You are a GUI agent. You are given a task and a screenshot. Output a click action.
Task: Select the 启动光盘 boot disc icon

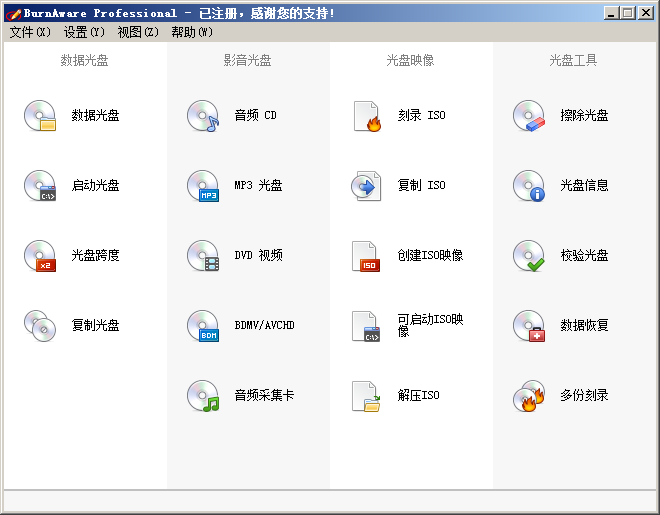(41, 186)
